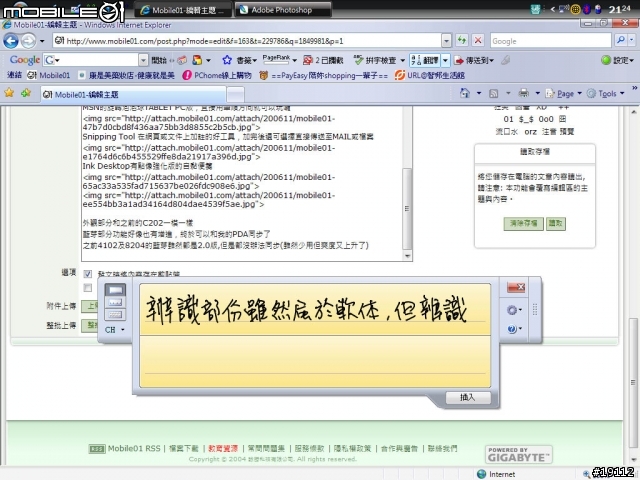Click the Bluetooth icon in system tray
Image resolution: width=640 pixels, height=480 pixels.
pos(587,9)
